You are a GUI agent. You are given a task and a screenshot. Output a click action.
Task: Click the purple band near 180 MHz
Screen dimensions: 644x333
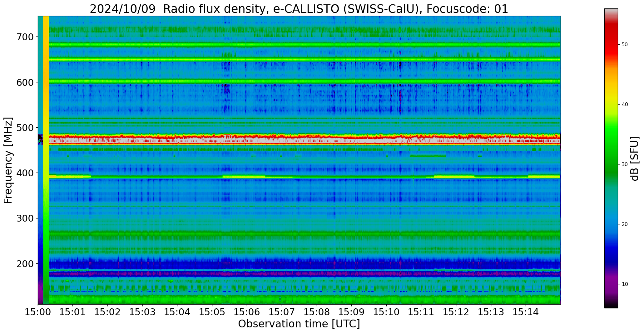[x=305, y=274]
